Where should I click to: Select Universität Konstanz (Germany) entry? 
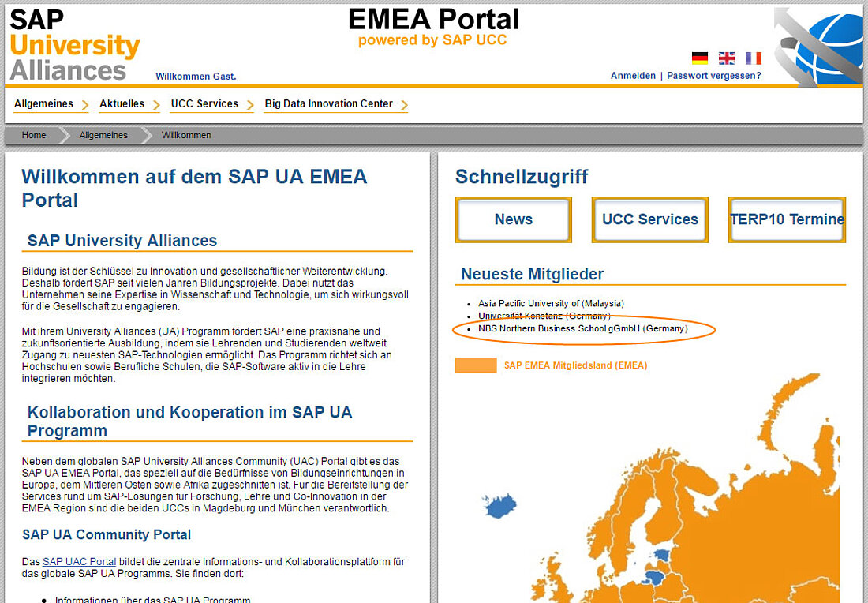coord(544,316)
